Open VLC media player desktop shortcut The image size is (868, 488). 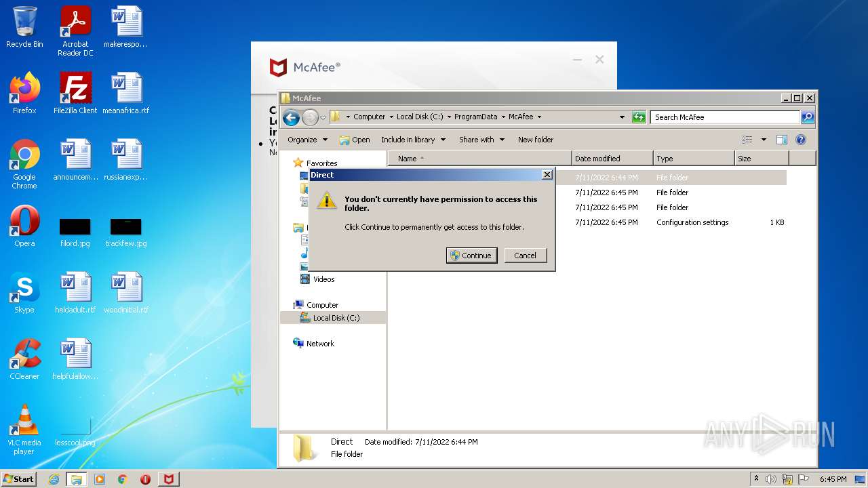click(24, 430)
